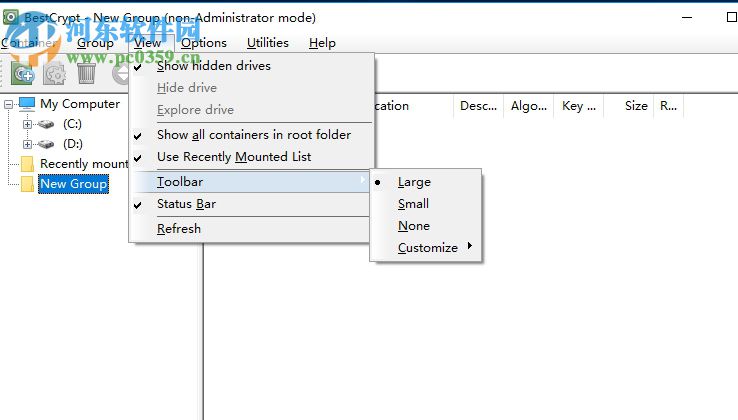Sort by the R... column header
The width and height of the screenshot is (738, 420).
coord(668,106)
